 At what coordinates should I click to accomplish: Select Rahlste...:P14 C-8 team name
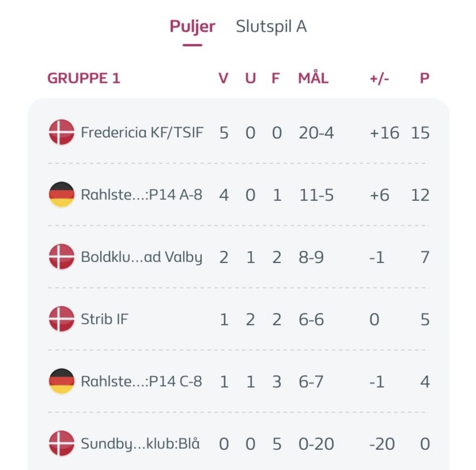(141, 381)
